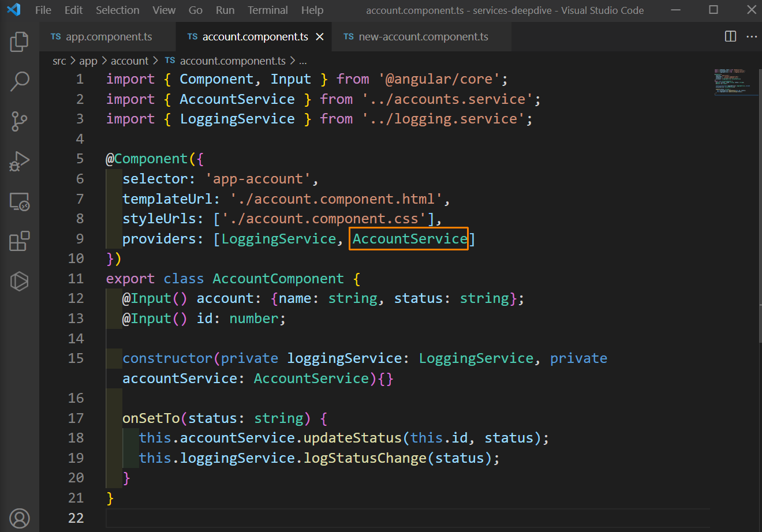Click the onSetTo method name
762x532 pixels.
point(151,418)
